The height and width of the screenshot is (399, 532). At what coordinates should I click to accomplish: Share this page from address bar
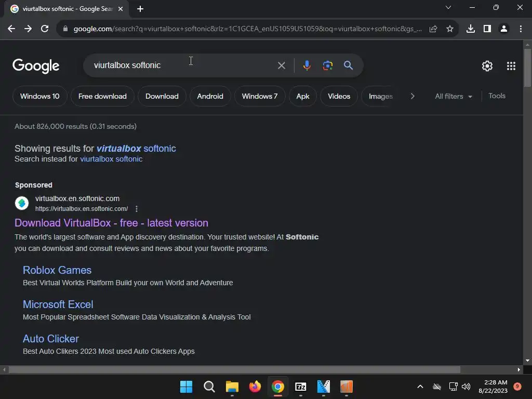tap(433, 29)
